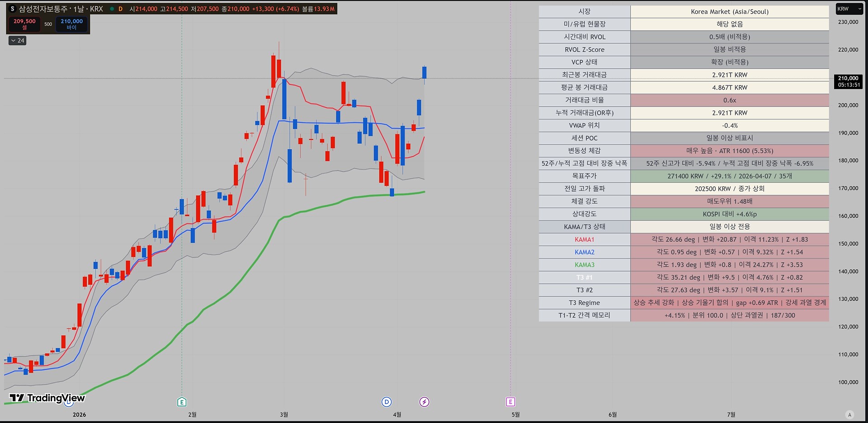The image size is (868, 423).
Task: Click the '목표주가' label cell
Action: 585,176
